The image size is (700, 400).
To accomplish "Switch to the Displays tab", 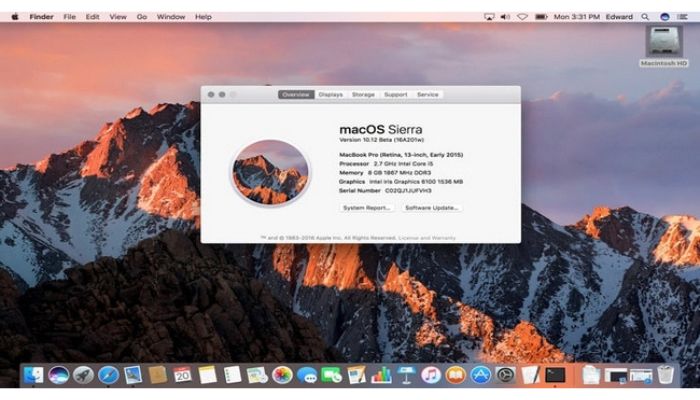I will point(331,95).
